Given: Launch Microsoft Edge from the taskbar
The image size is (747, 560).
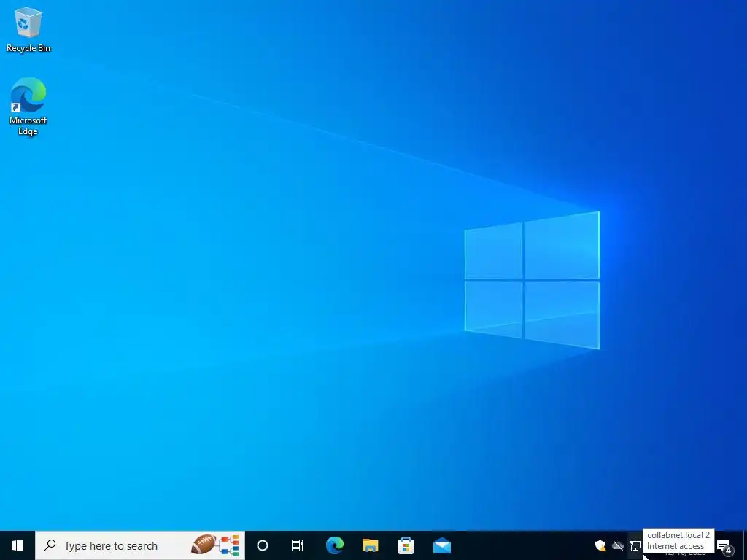Looking at the screenshot, I should click(x=335, y=545).
